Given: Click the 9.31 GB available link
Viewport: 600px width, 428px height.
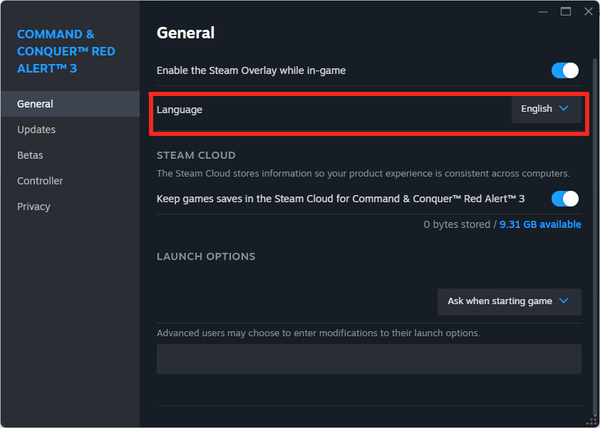Looking at the screenshot, I should 540,224.
